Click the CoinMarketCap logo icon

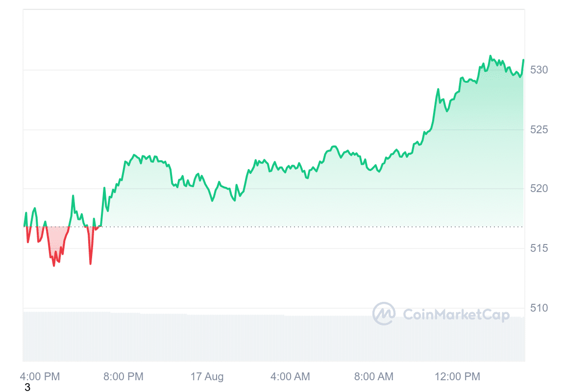[x=384, y=314]
